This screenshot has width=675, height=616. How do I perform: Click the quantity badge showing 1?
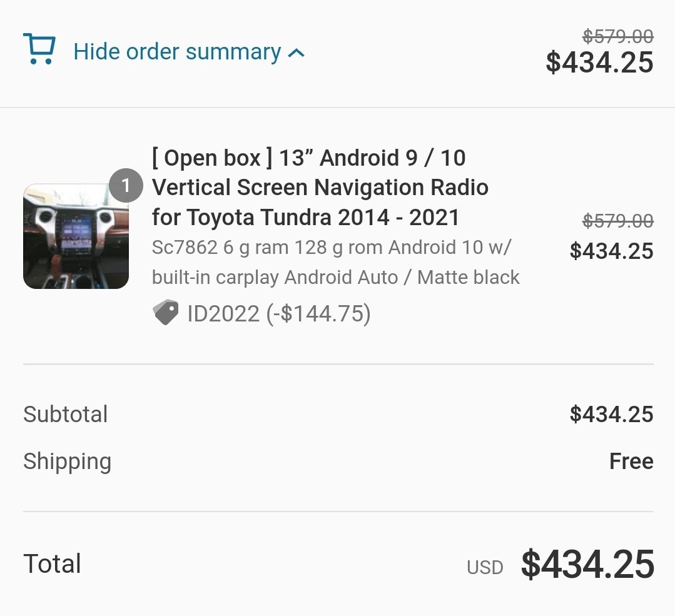click(x=126, y=186)
